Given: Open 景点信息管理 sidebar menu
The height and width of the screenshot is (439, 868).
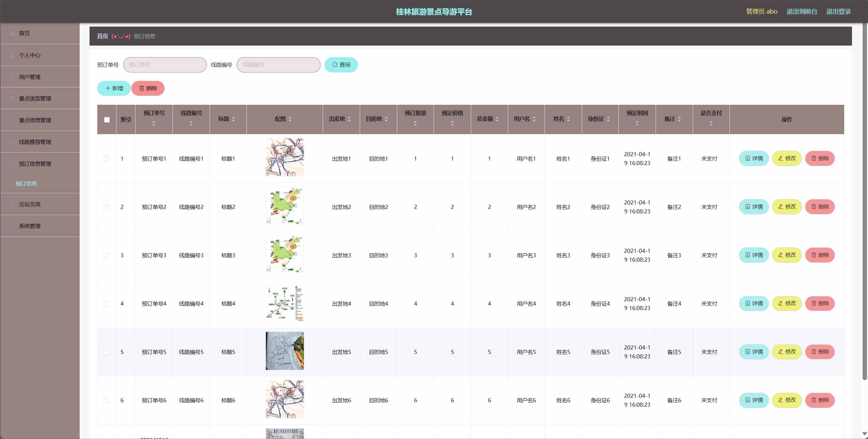Looking at the screenshot, I should coord(40,120).
